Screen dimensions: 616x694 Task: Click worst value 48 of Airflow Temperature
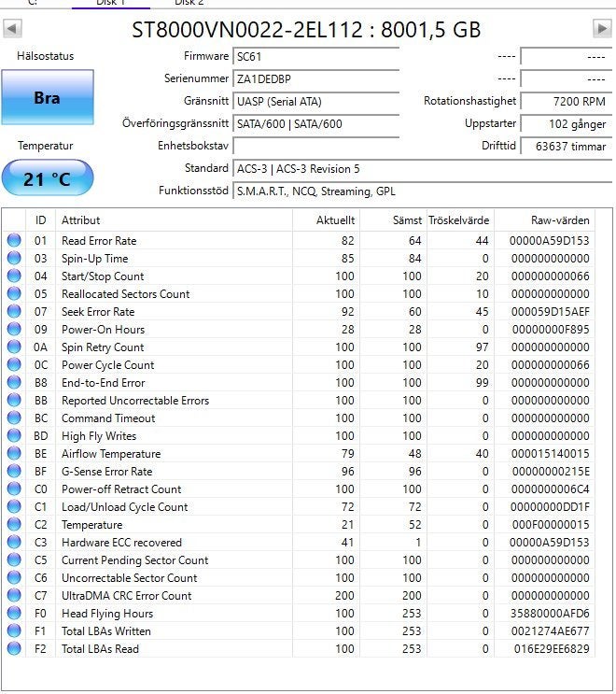(414, 453)
